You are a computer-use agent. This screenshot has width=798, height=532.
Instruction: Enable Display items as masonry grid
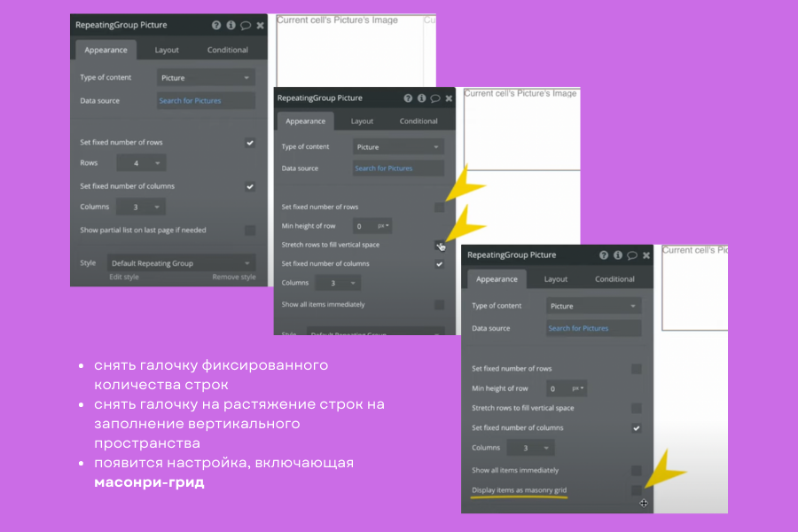point(636,490)
